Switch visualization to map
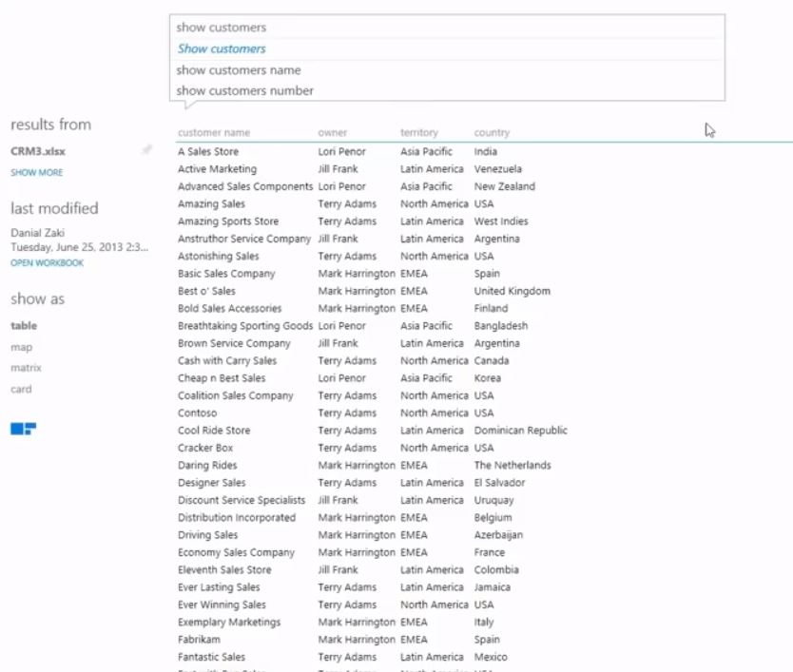793x672 pixels. 21,347
